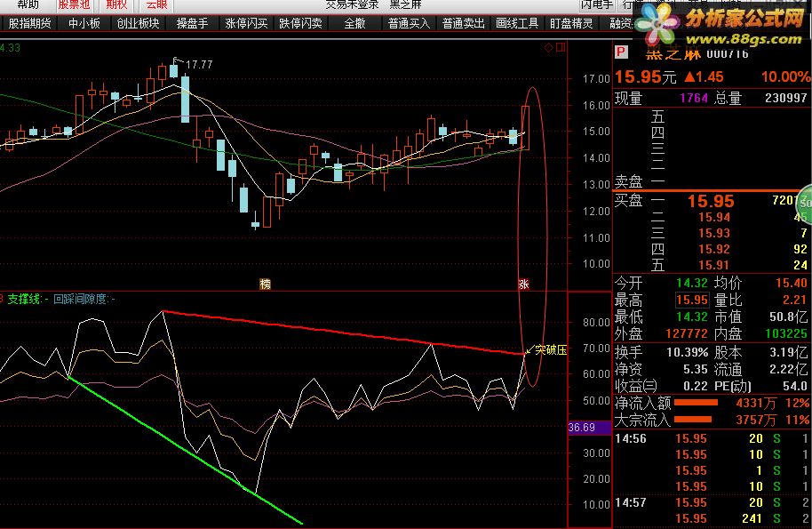Viewport: 812px width, 529px height.
Task: Click the 14:57 trade tick row
Action: click(x=712, y=502)
